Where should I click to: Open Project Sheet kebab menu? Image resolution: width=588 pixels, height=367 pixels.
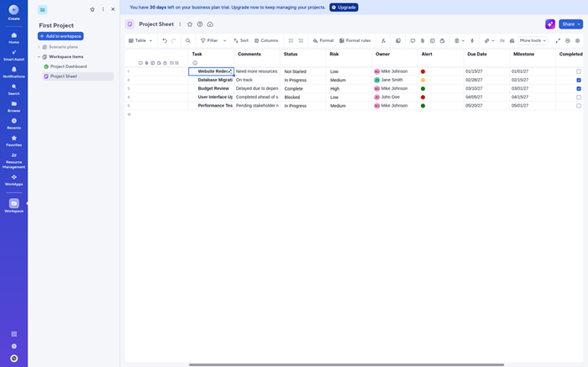coord(180,24)
